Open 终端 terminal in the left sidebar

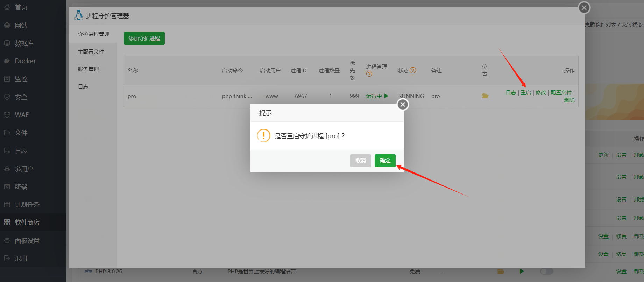[21, 186]
